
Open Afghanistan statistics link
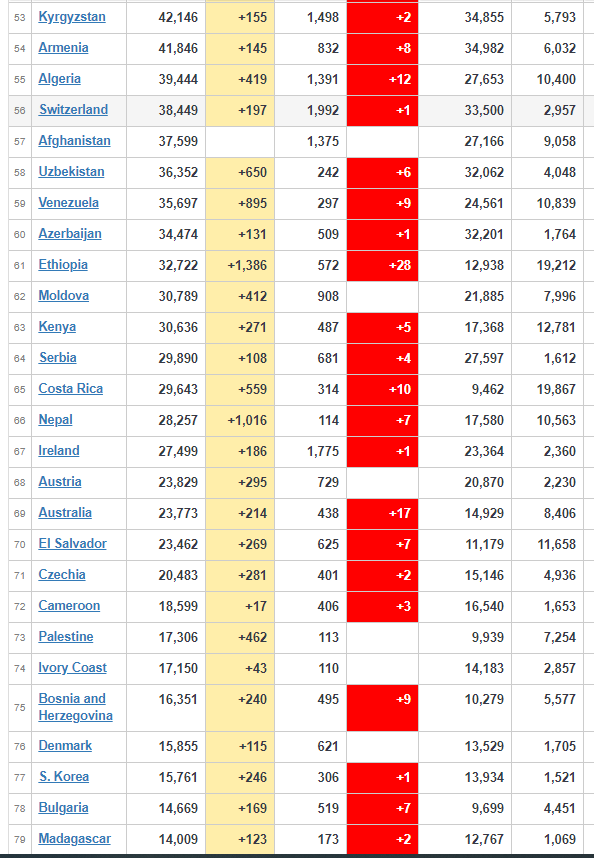(x=74, y=141)
